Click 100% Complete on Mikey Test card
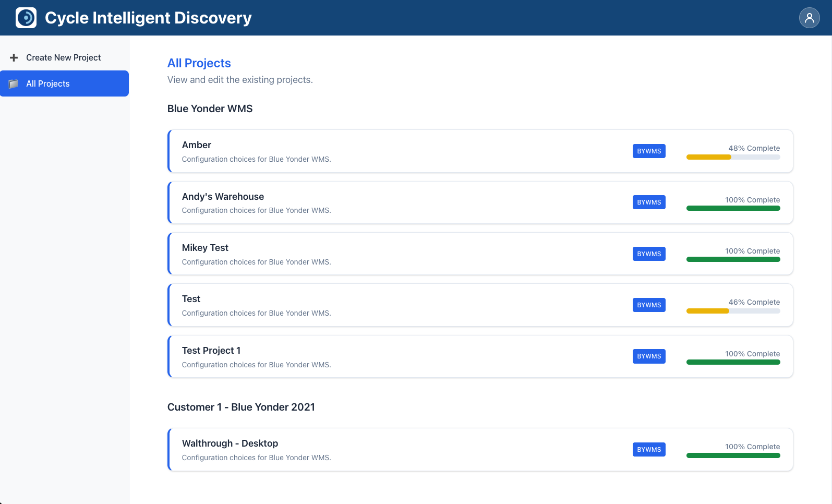 point(753,251)
